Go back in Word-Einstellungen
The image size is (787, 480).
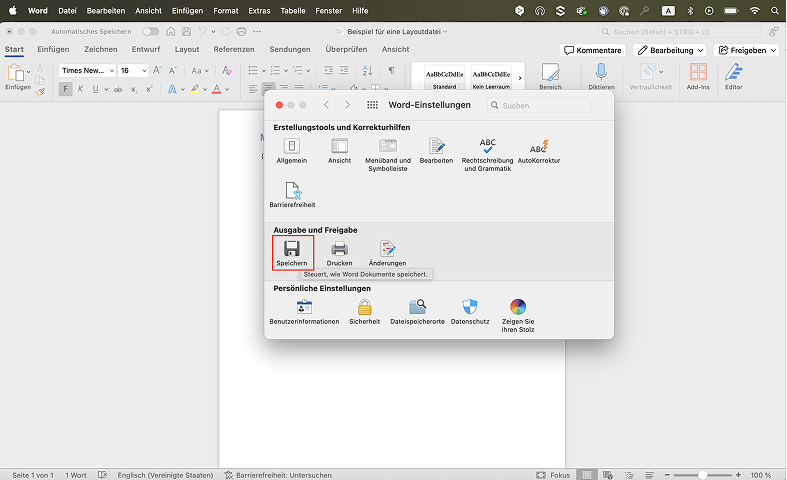click(x=326, y=105)
